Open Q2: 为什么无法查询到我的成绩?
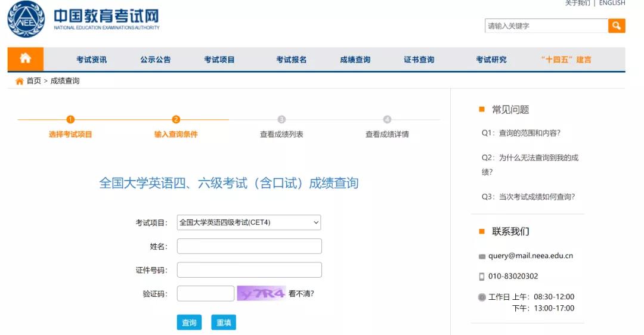This screenshot has width=644, height=335. pos(530,165)
